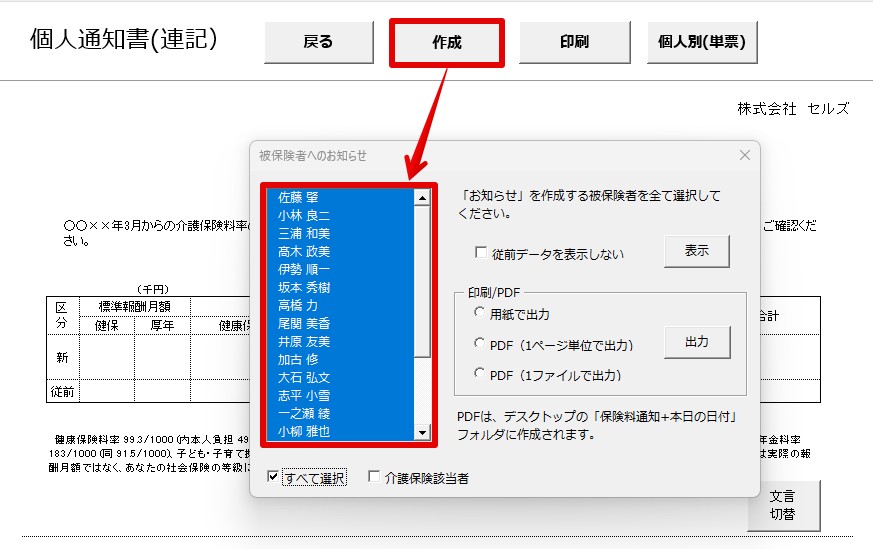Click the listbox scrollbar thumb

click(422, 281)
